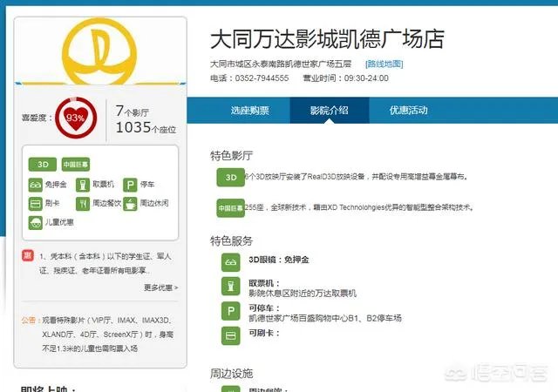This screenshot has width=558, height=392.
Task: Click the cinema address text line
Action: [x=281, y=64]
